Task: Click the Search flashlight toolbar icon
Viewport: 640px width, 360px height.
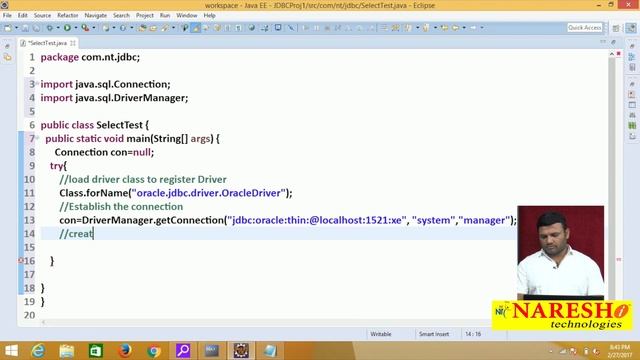Action: pyautogui.click(x=165, y=28)
